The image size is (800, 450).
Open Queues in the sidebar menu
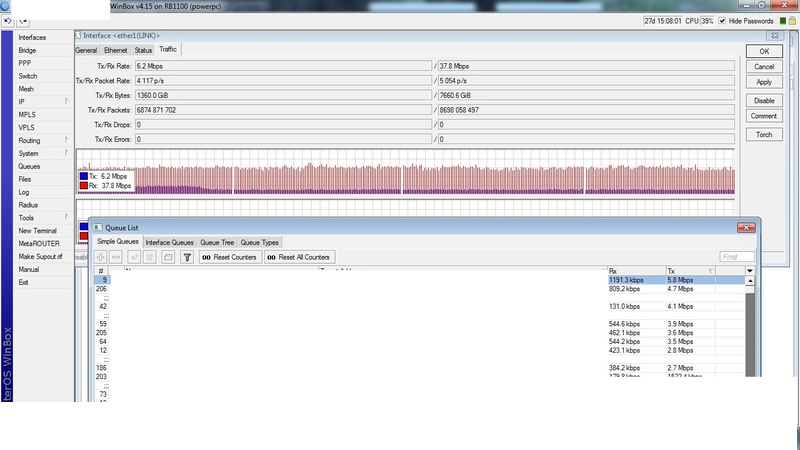[x=29, y=166]
